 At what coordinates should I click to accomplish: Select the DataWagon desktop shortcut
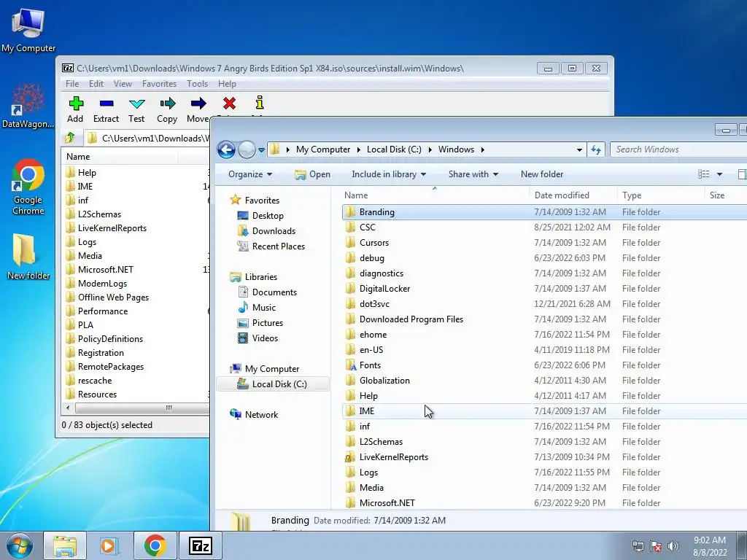point(28,106)
